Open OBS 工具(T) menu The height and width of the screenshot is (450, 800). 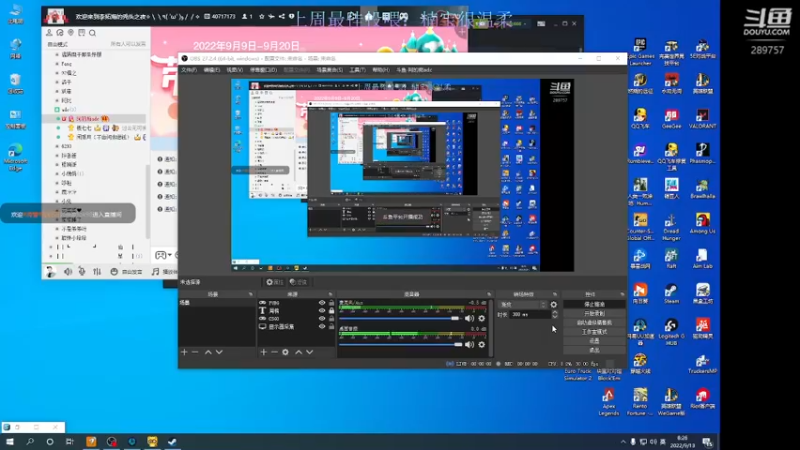click(x=357, y=70)
